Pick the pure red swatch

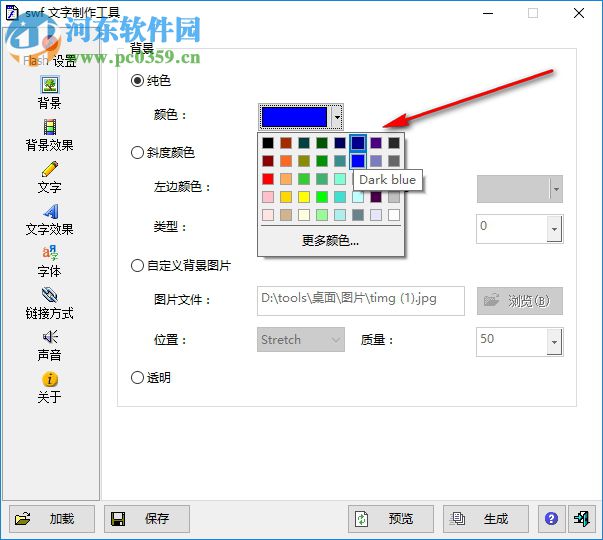click(268, 179)
